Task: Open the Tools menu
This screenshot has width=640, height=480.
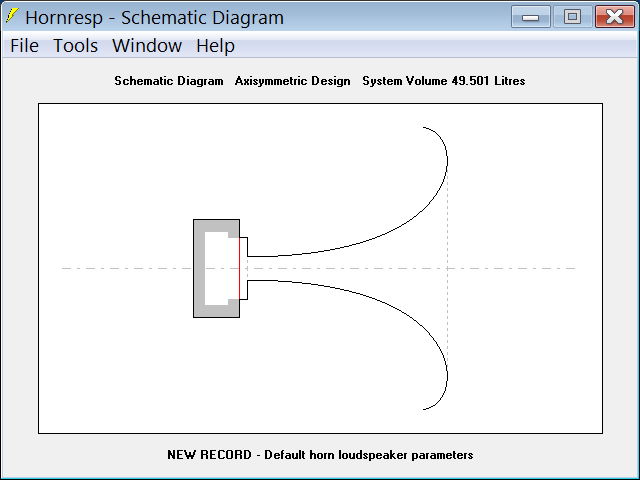Action: tap(76, 45)
